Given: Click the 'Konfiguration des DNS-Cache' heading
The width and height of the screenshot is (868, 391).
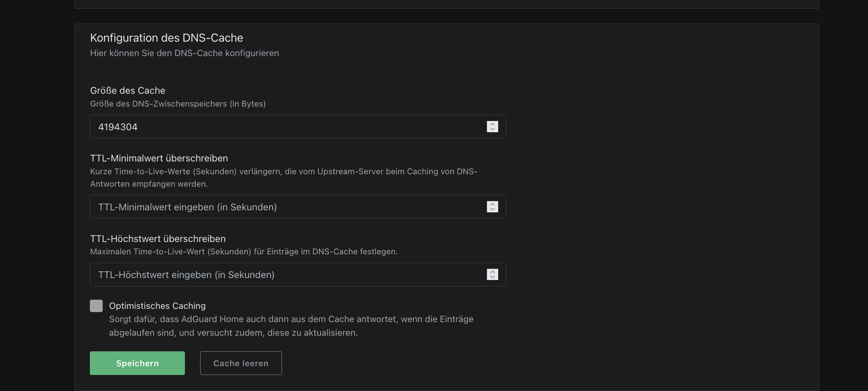Looking at the screenshot, I should (166, 38).
